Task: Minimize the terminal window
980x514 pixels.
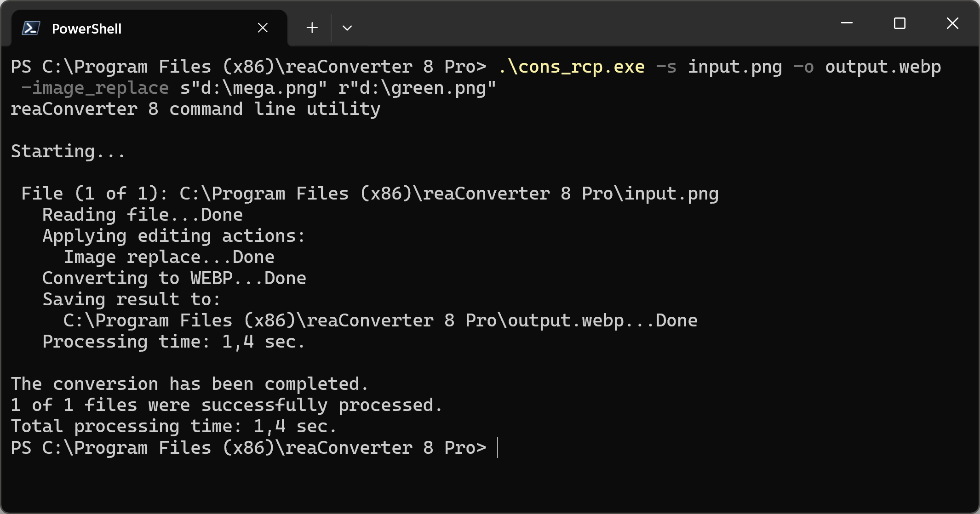Action: (847, 23)
